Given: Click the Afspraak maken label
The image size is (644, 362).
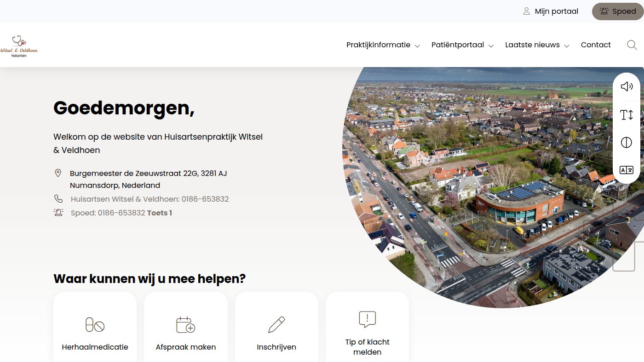Looking at the screenshot, I should click(186, 347).
